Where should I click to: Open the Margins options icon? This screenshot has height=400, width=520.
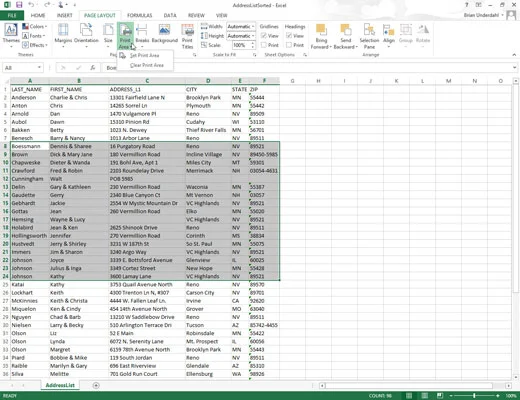pos(63,35)
